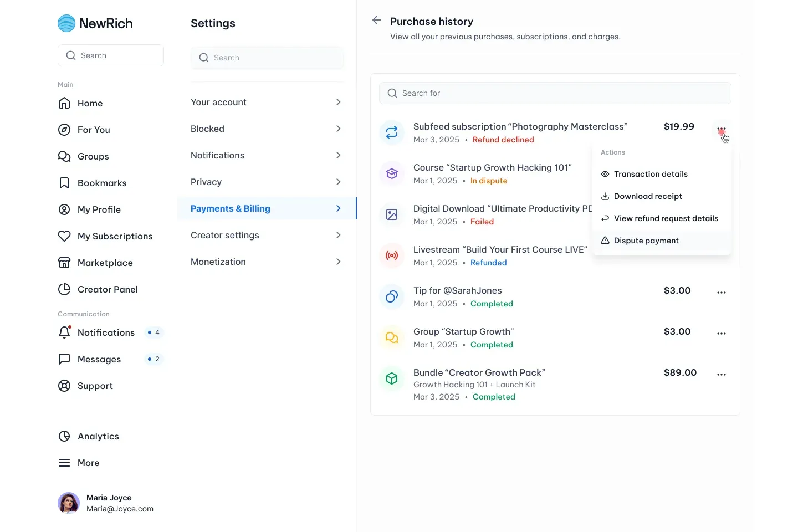The height and width of the screenshot is (532, 798).
Task: Click the Group Startup Growth chat icon
Action: 392,337
